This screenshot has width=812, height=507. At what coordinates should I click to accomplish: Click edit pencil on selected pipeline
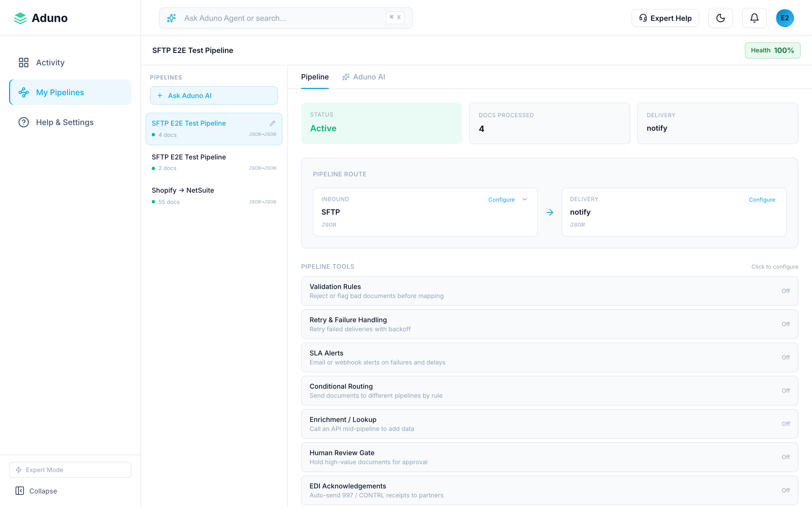(272, 123)
